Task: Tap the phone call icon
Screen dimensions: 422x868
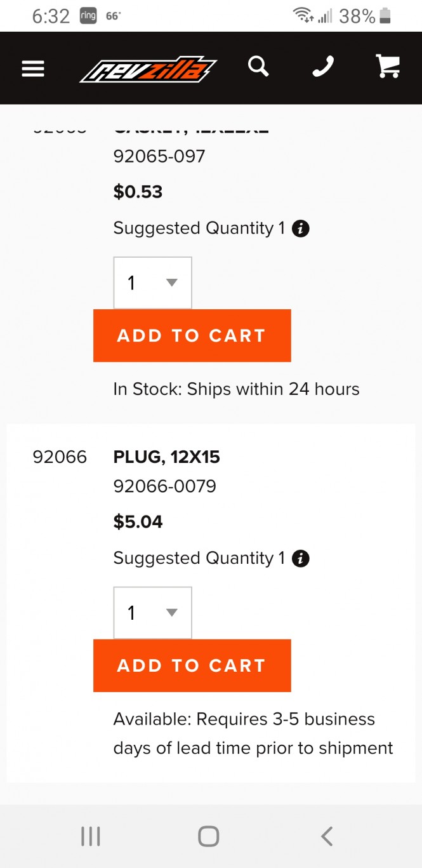Action: (x=323, y=67)
